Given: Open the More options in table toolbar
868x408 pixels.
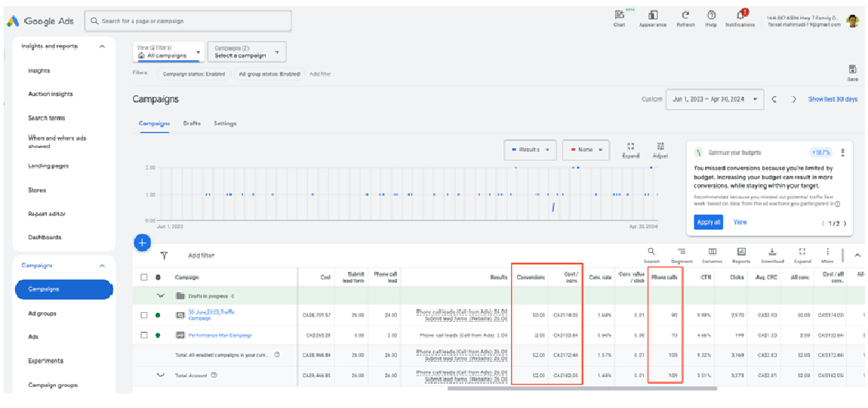Looking at the screenshot, I should (827, 251).
